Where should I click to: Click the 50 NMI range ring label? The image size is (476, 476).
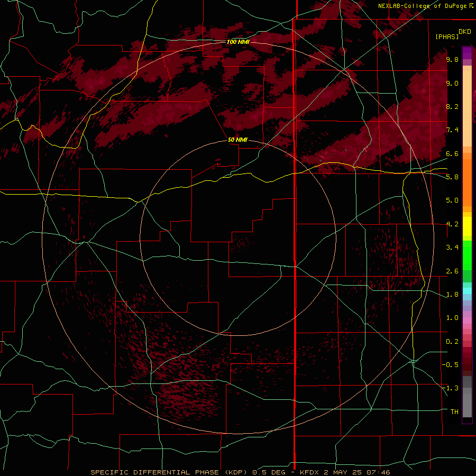click(237, 140)
